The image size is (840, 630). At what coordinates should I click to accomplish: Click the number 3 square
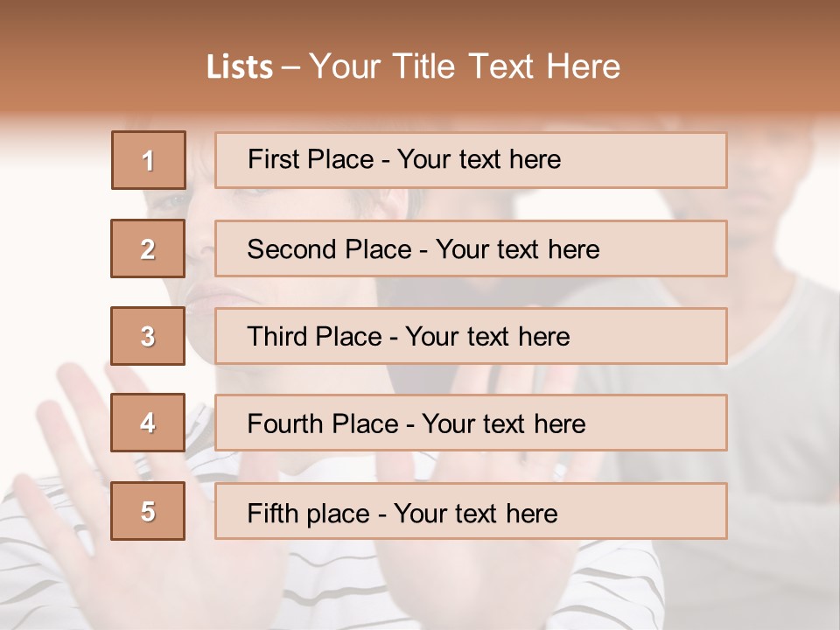[149, 336]
